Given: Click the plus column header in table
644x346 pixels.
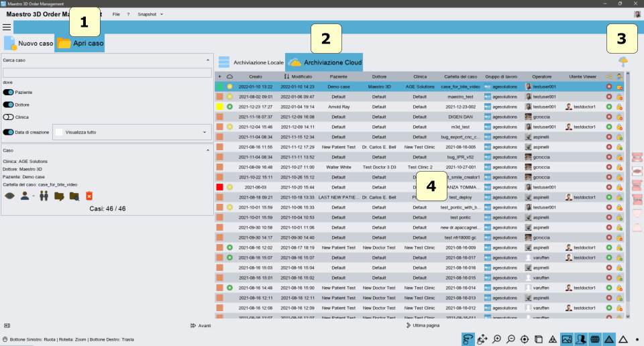Looking at the screenshot, I should (x=220, y=76).
